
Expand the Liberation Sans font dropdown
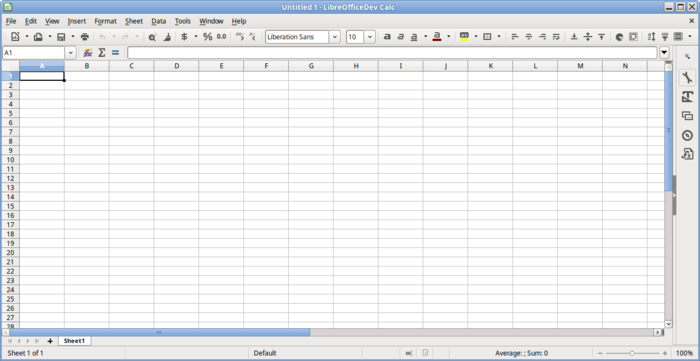(335, 37)
